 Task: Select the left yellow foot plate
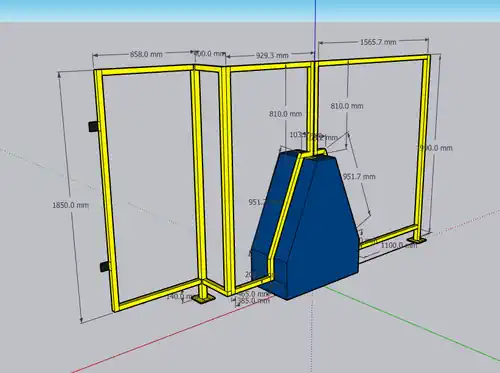(204, 299)
